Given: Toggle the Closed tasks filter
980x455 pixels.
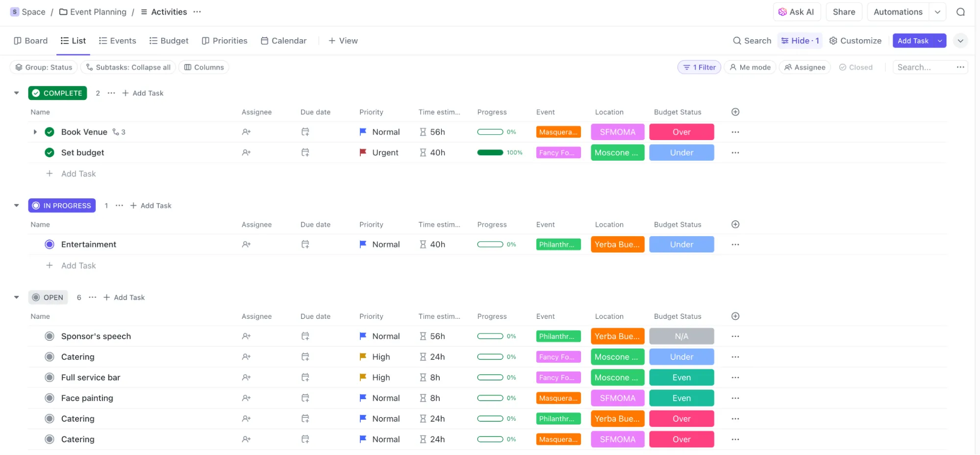Looking at the screenshot, I should point(855,67).
